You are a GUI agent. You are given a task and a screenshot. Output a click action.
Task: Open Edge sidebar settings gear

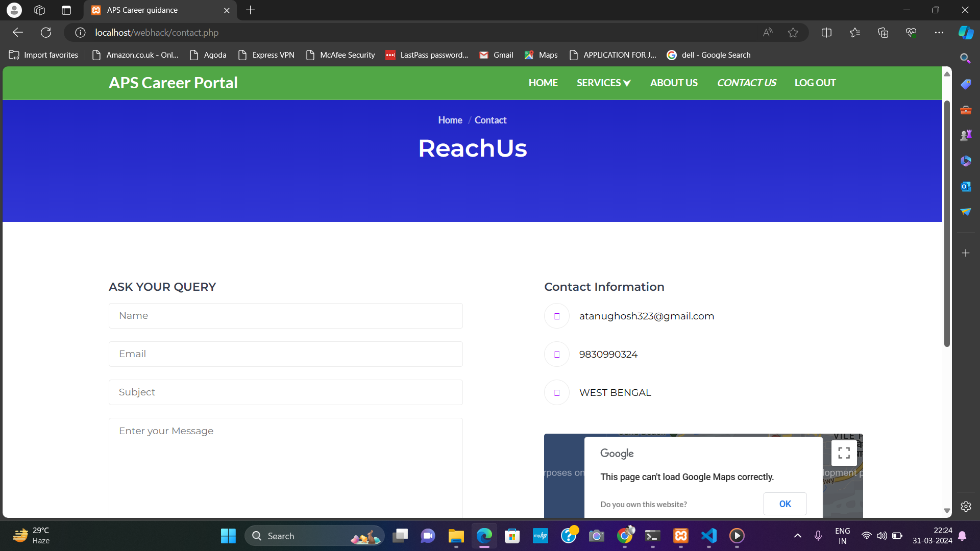(x=965, y=507)
